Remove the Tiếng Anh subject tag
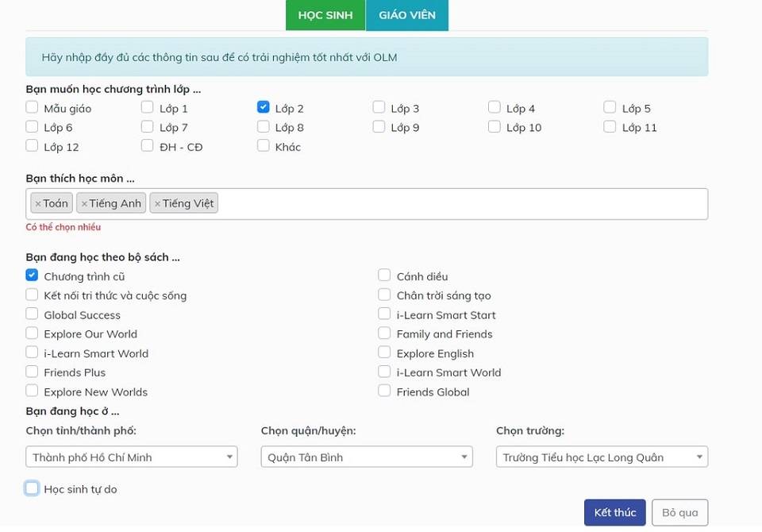 (x=84, y=204)
